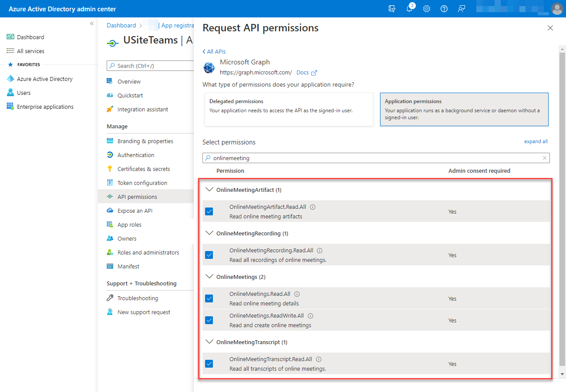
Task: Click the panel scrollbar down arrow
Action: pyautogui.click(x=562, y=374)
